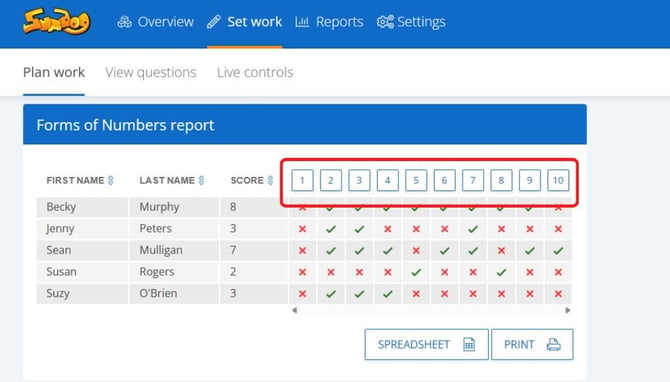Image resolution: width=670 pixels, height=382 pixels.
Task: Click Susan Rogers' question 5 check mark
Action: click(x=416, y=272)
